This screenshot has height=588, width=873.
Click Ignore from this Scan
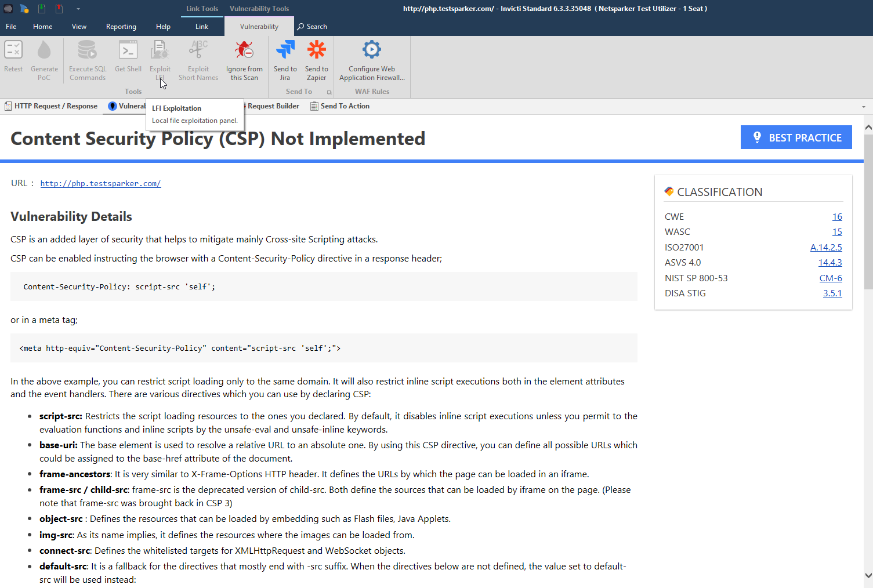pyautogui.click(x=244, y=60)
